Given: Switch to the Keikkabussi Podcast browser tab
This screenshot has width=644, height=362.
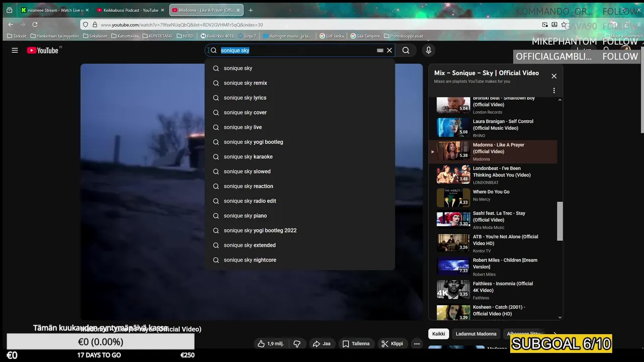Looking at the screenshot, I should 130,10.
